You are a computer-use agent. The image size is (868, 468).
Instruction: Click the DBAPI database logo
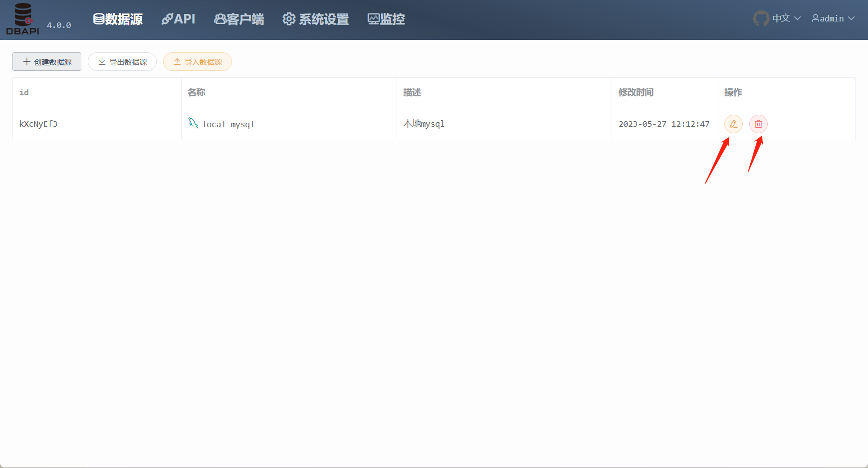click(x=22, y=19)
